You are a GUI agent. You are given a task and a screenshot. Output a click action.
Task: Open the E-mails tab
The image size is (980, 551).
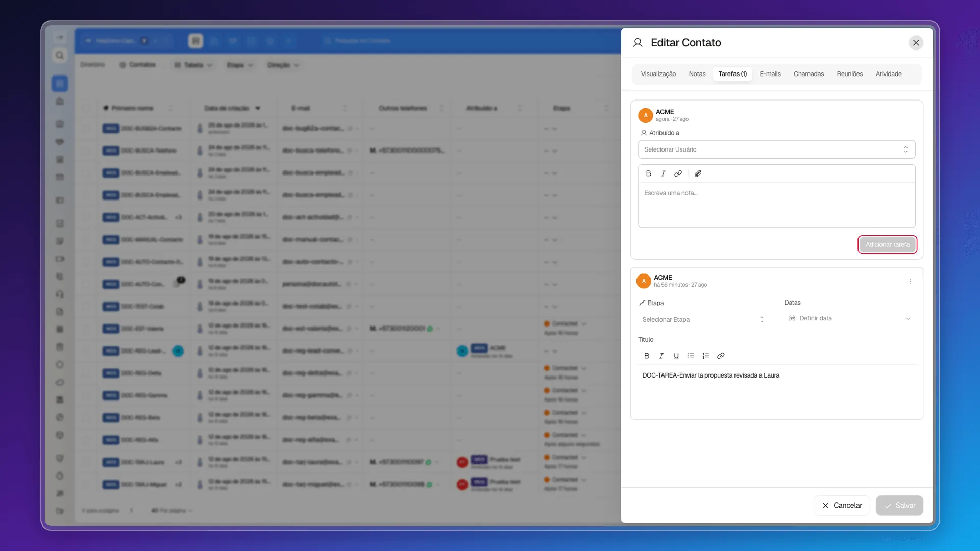(770, 74)
